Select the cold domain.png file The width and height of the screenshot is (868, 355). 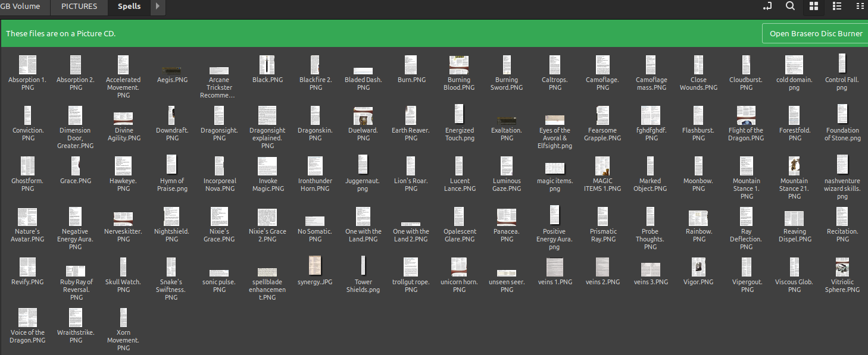794,73
